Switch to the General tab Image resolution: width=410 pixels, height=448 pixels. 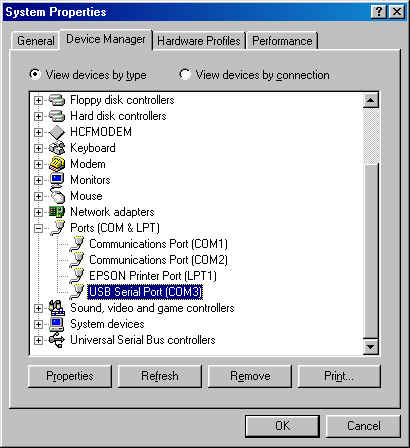[35, 41]
